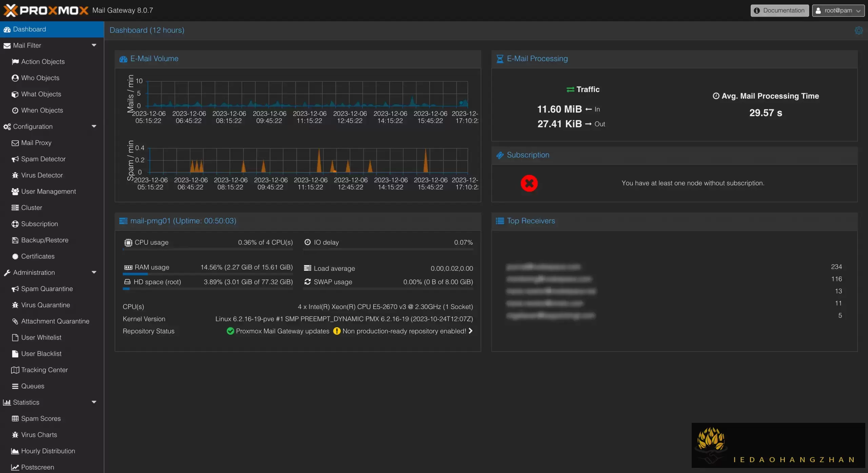Click 'Dashboard (12 hours)' title
Screen dimensions: 868x473
click(x=147, y=30)
